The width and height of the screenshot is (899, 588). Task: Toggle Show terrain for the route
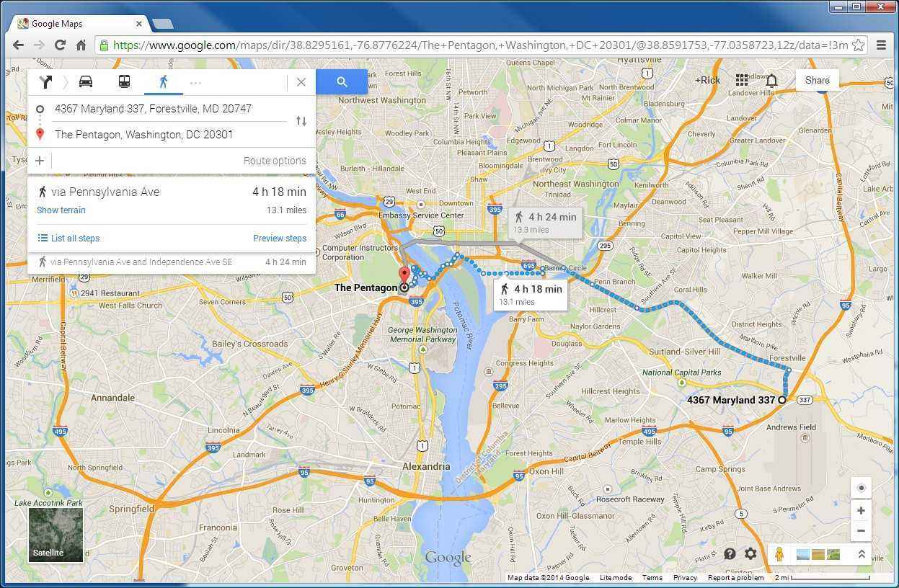61,210
